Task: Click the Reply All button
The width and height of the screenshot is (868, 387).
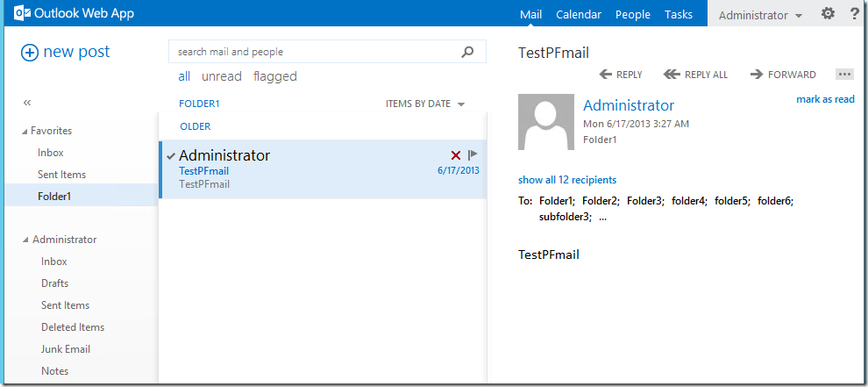Action: [x=695, y=75]
